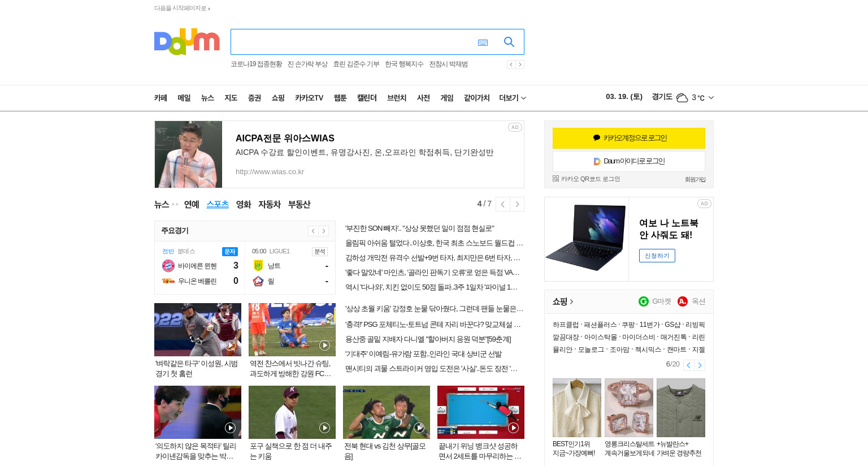Viewport: 868px width, 466px height.
Task: Switch to the 자동차 tab
Action: pyautogui.click(x=270, y=204)
